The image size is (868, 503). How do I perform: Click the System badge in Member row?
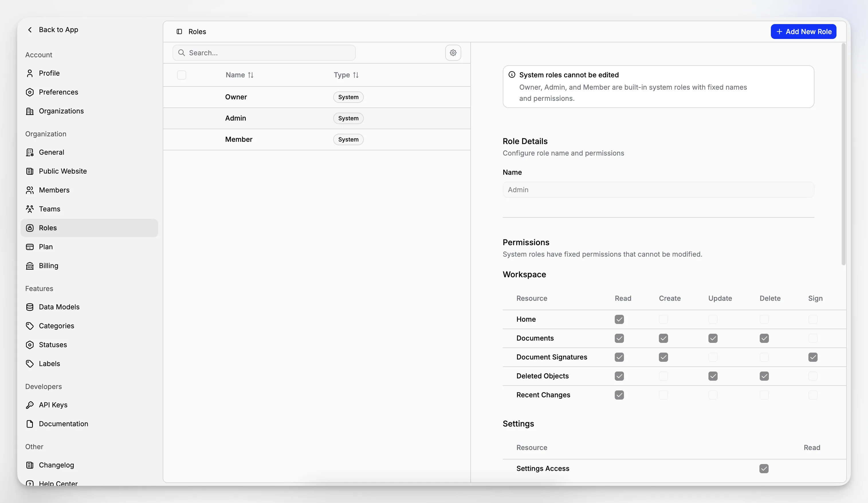(348, 139)
